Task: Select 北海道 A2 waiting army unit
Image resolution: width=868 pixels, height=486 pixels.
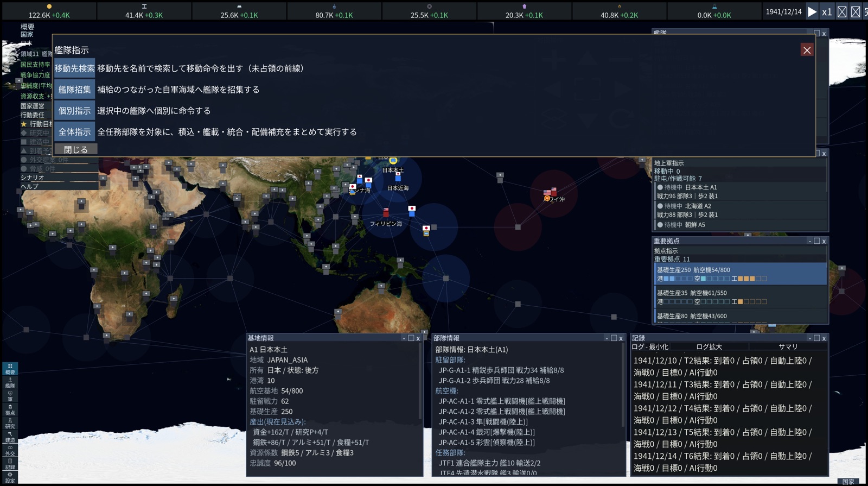Action: 740,211
